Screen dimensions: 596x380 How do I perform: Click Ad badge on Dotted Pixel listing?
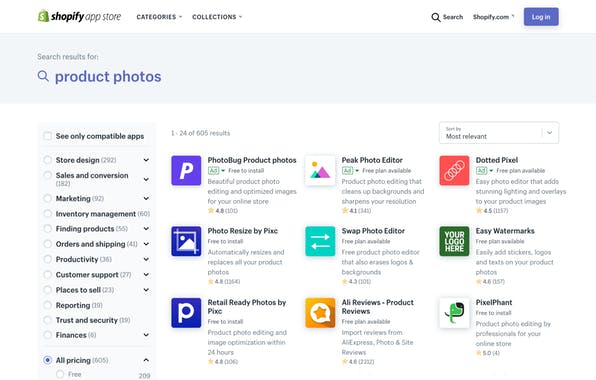(x=482, y=171)
